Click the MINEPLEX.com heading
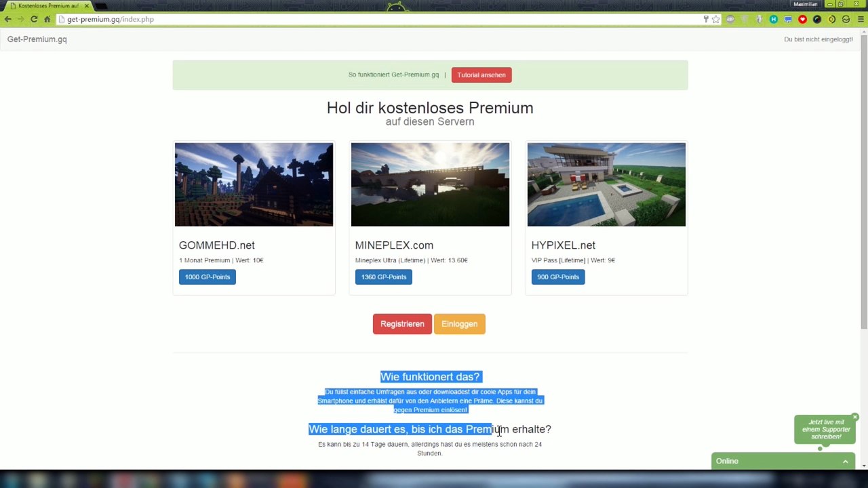868x488 pixels. pyautogui.click(x=394, y=245)
